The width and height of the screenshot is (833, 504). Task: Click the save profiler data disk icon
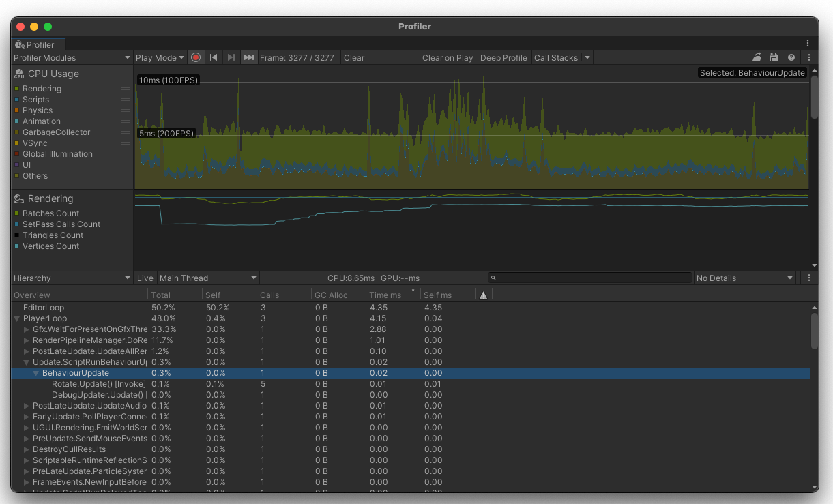(773, 58)
